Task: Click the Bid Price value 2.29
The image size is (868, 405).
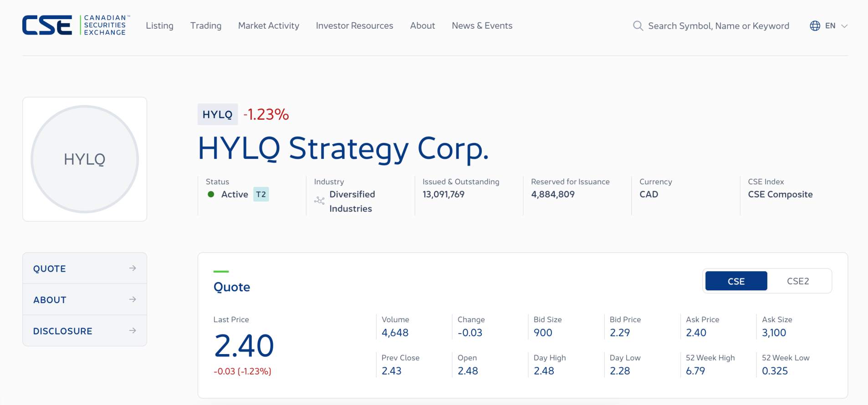Action: 620,333
